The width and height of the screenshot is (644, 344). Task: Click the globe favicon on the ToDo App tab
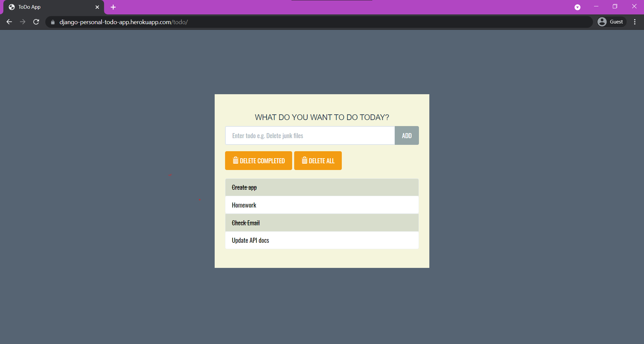coord(11,7)
